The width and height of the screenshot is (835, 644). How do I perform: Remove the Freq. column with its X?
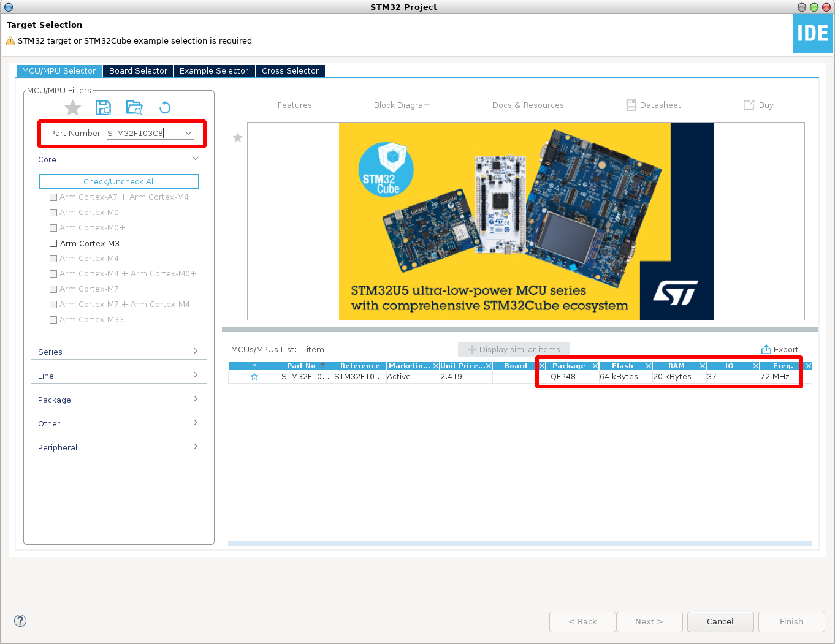click(x=809, y=366)
